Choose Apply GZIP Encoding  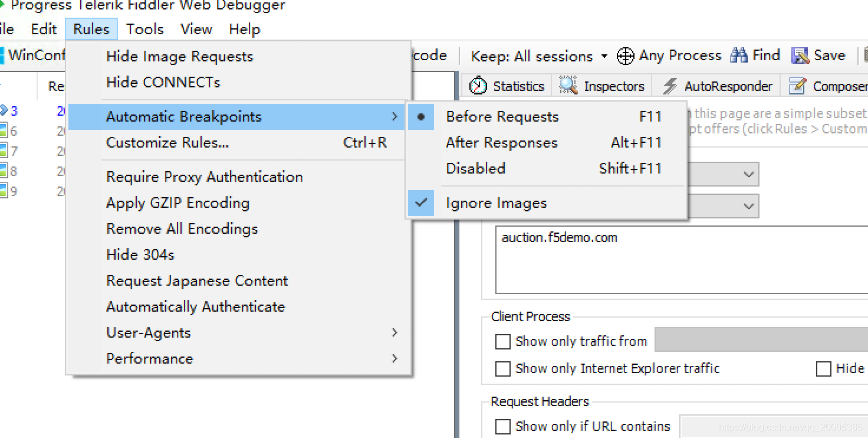point(239,203)
